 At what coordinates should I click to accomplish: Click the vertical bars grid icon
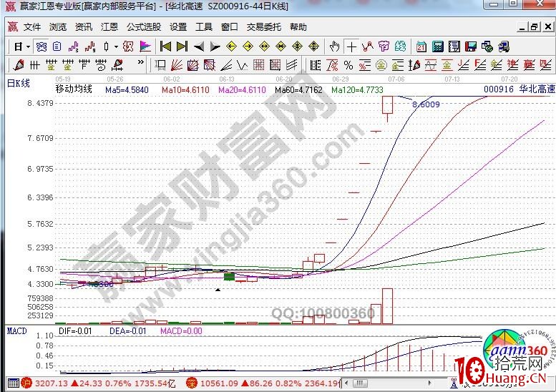(35, 65)
